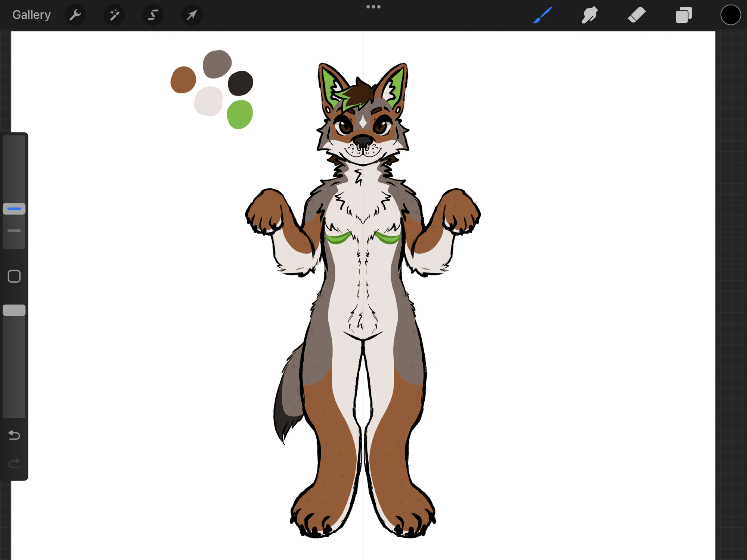Click the brown palette blob on canvas
The height and width of the screenshot is (560, 747).
pyautogui.click(x=183, y=80)
